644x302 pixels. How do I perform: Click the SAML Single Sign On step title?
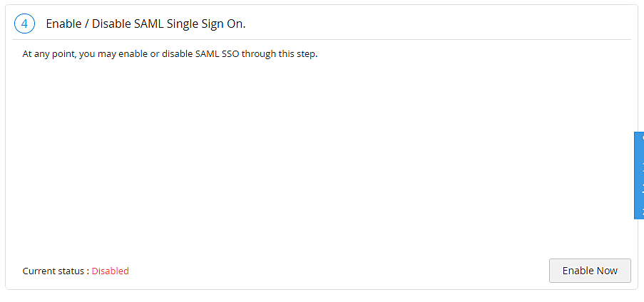[145, 24]
